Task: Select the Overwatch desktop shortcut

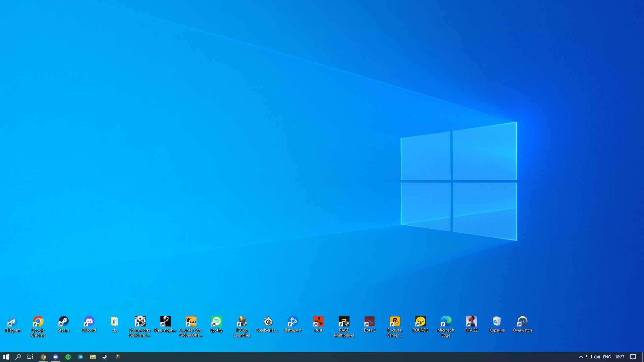Action: coord(522,324)
